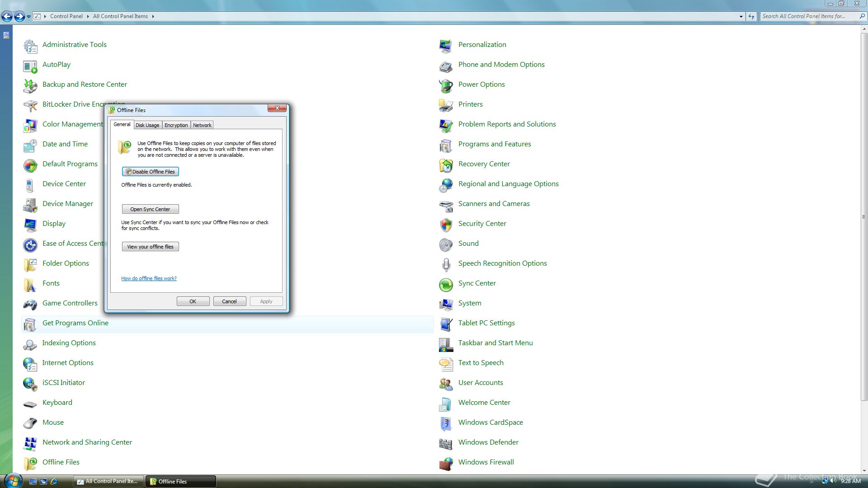
Task: Open the Sound speaker icon
Action: (x=446, y=244)
